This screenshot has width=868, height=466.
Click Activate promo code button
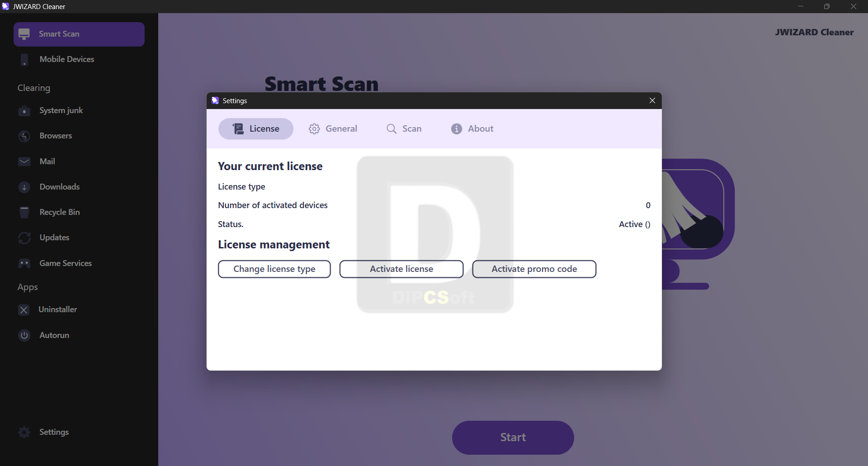point(534,269)
